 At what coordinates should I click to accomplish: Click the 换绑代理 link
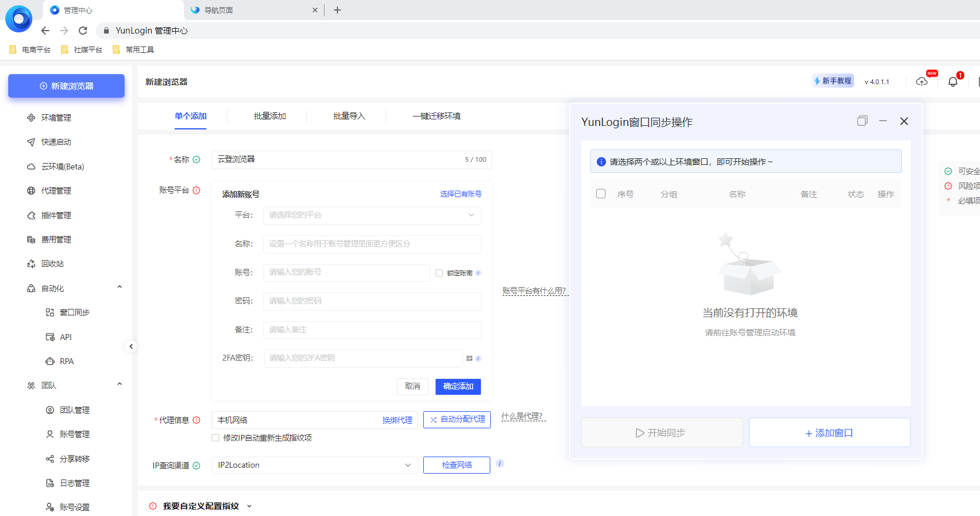coord(397,420)
